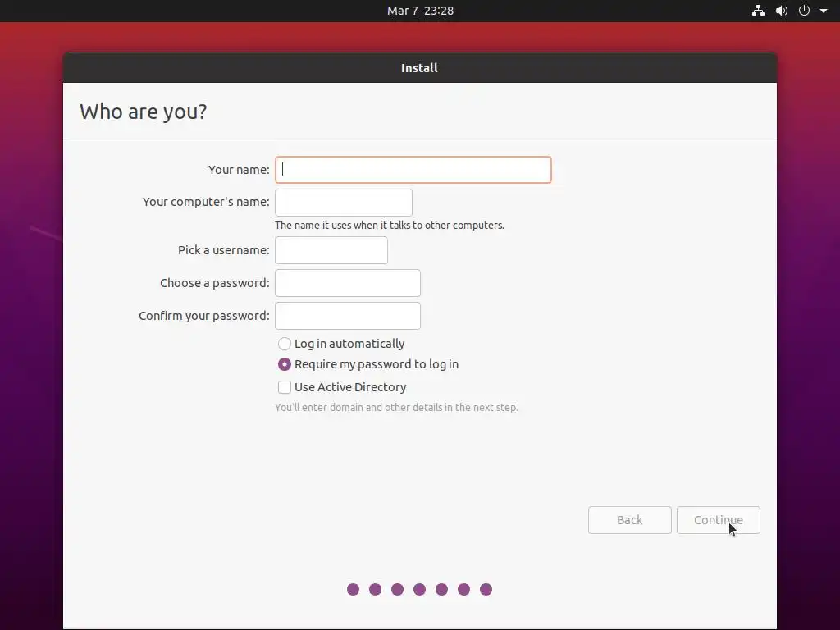Expand the system menu dropdown arrow

pos(824,11)
